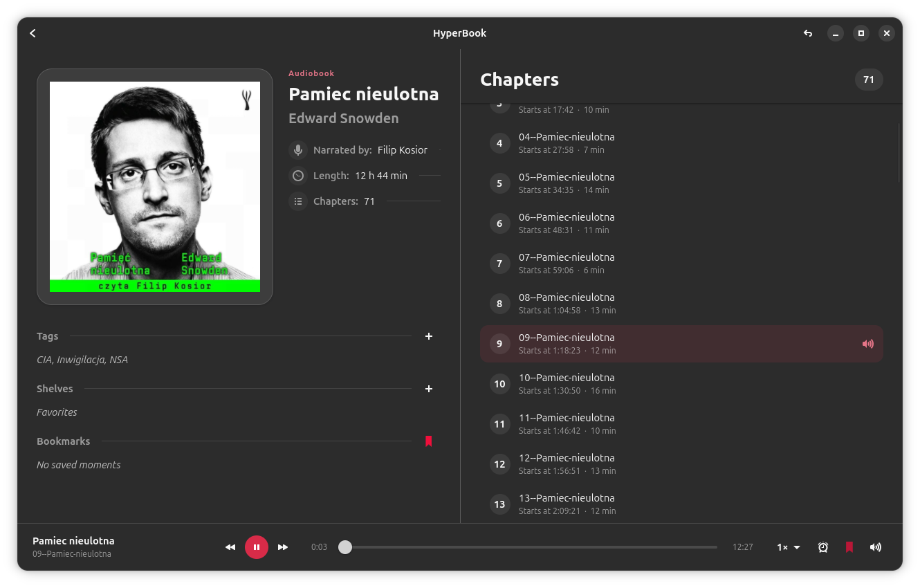Image resolution: width=920 pixels, height=588 pixels.
Task: Click the author name Edward Snowden
Action: coord(344,118)
